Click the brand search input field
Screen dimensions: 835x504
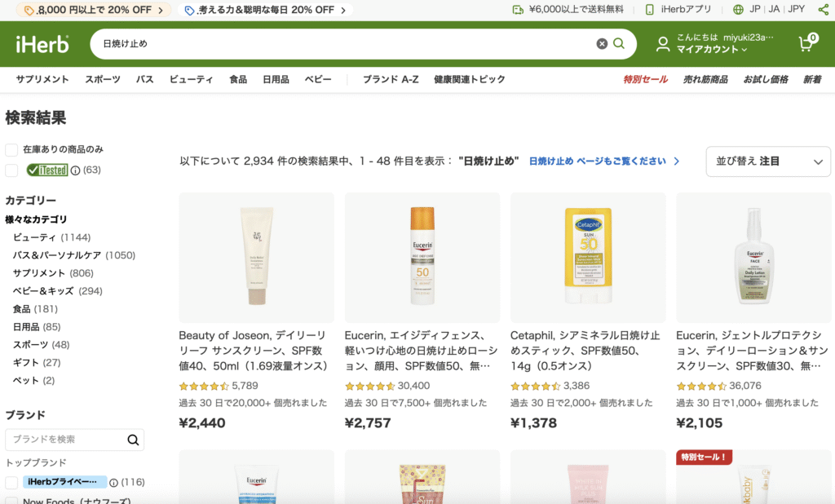(x=65, y=440)
